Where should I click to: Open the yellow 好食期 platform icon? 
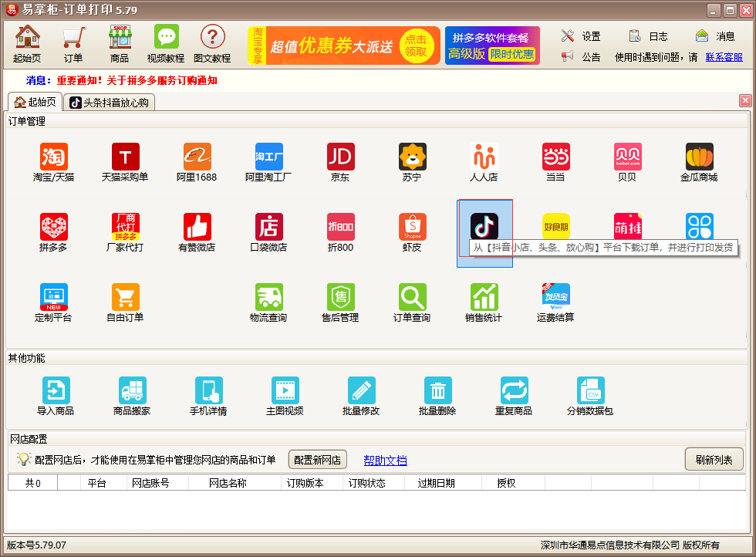pos(556,227)
